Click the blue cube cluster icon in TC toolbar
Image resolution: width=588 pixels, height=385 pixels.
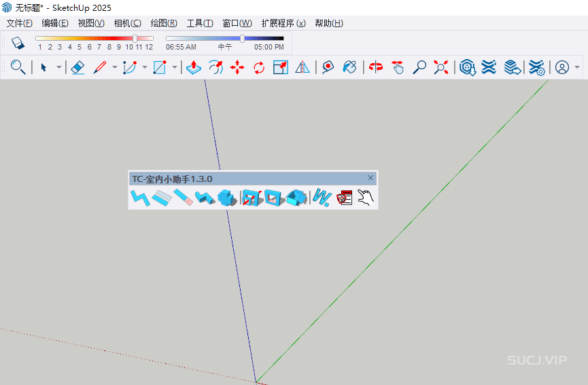226,198
